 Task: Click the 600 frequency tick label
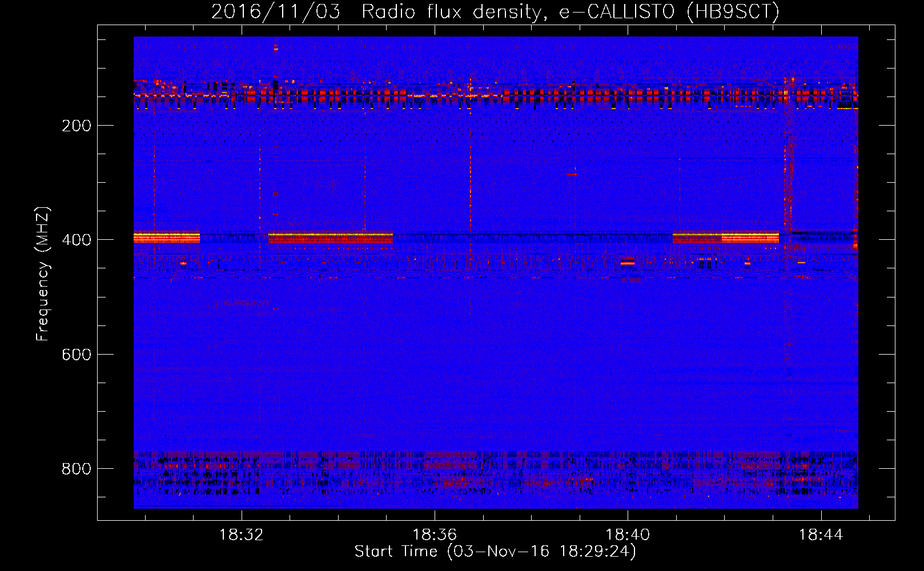pos(77,355)
